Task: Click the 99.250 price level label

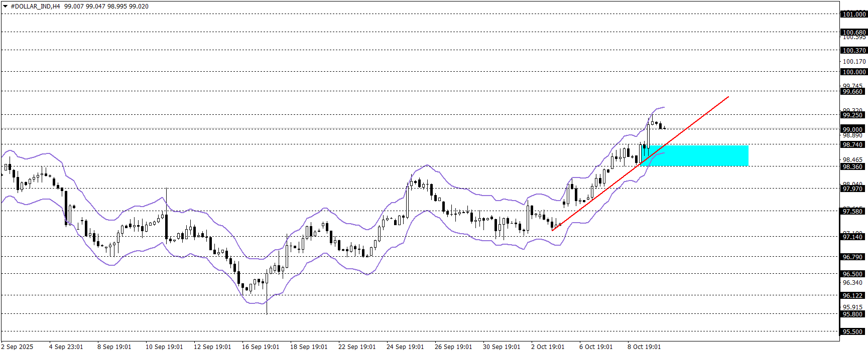Action: [852, 115]
